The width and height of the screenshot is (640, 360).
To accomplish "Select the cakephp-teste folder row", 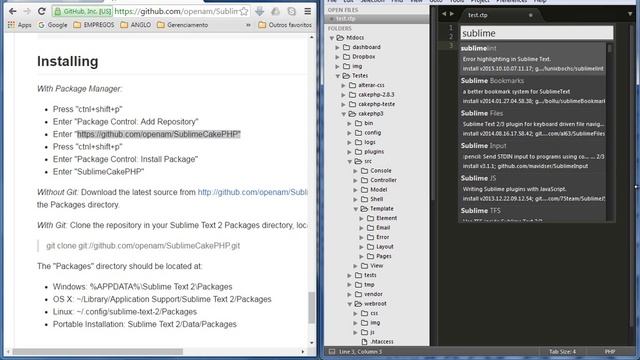I will coord(377,104).
